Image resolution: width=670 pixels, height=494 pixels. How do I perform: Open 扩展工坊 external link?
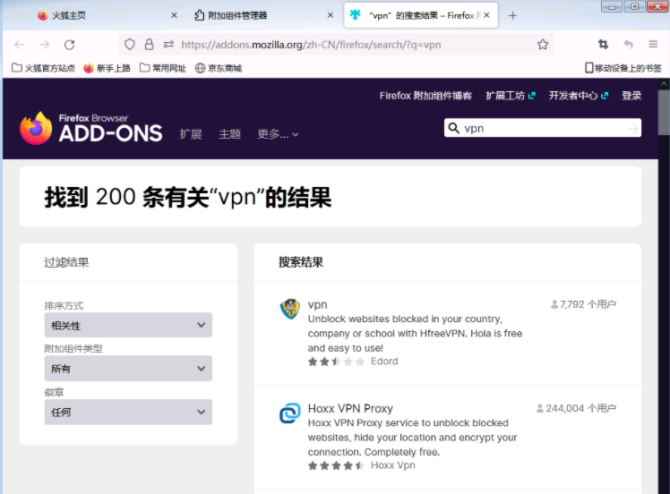point(510,96)
